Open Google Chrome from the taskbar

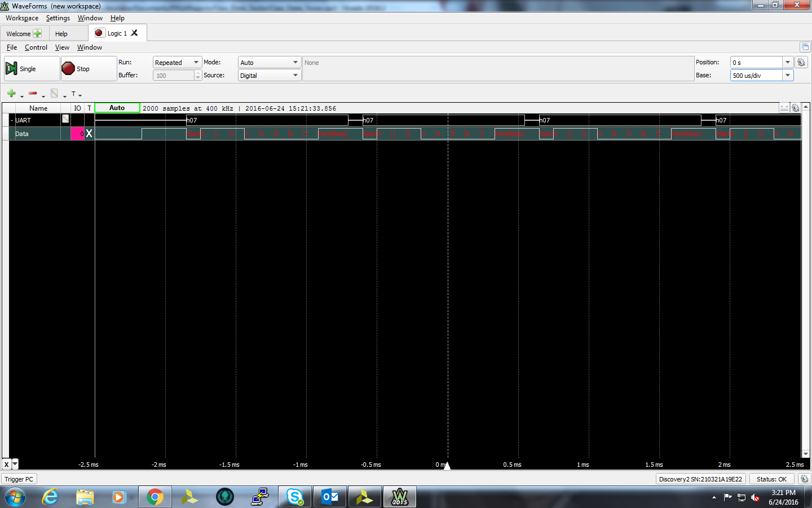(x=155, y=497)
